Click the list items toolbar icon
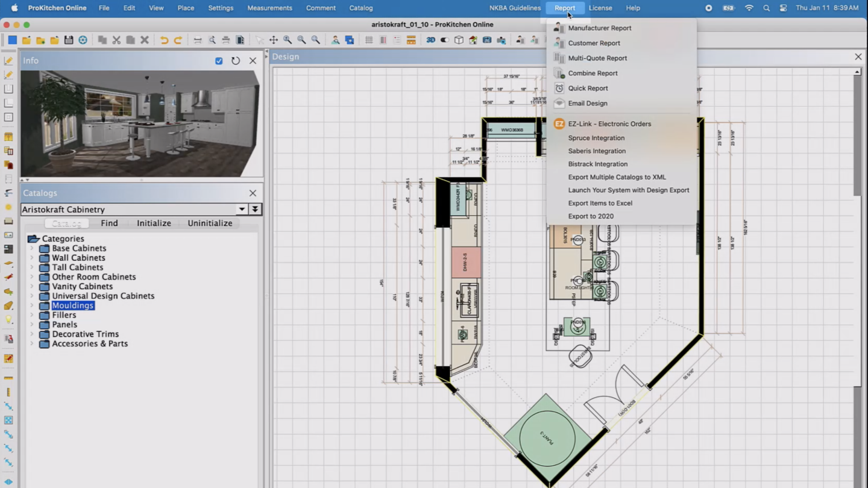Viewport: 868px width, 488px height. [x=397, y=40]
